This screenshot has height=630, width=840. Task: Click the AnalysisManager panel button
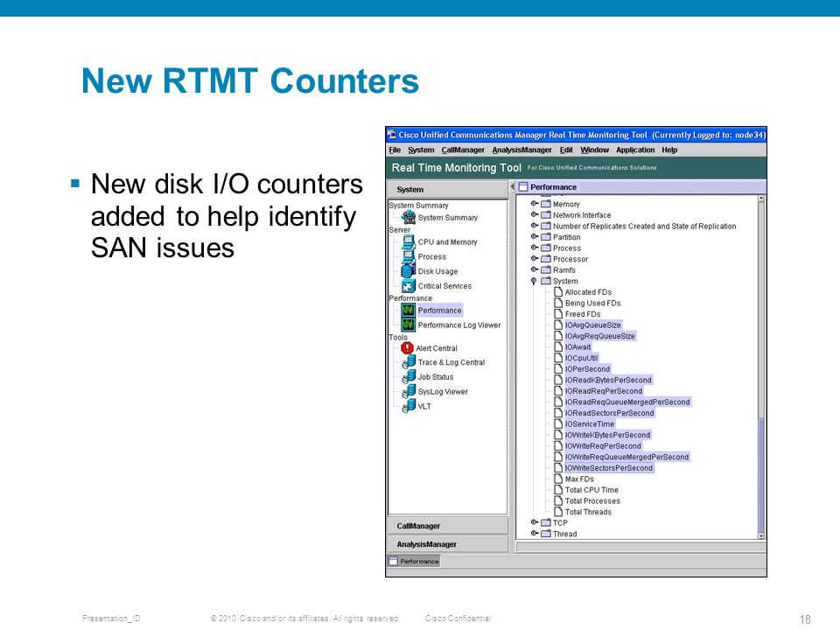click(447, 544)
